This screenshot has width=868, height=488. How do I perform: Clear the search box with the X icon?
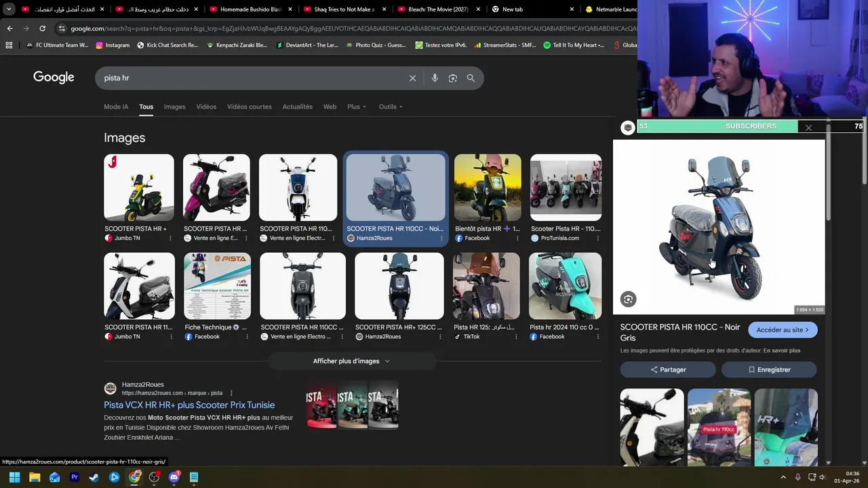412,78
